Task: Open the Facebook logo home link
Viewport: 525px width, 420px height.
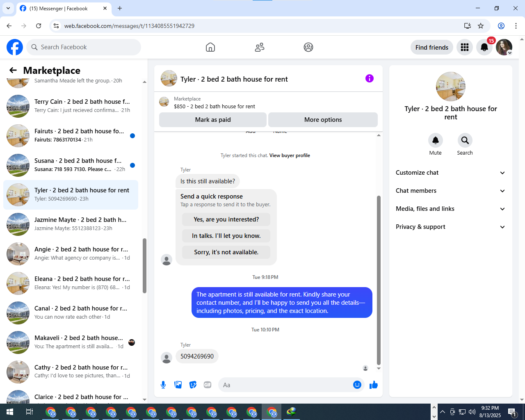Action: pos(15,47)
